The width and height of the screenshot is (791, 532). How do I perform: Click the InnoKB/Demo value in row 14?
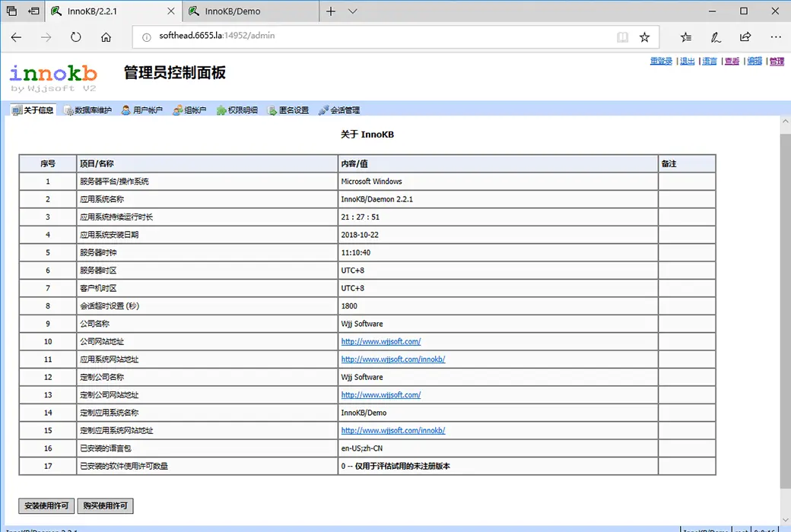(x=364, y=413)
